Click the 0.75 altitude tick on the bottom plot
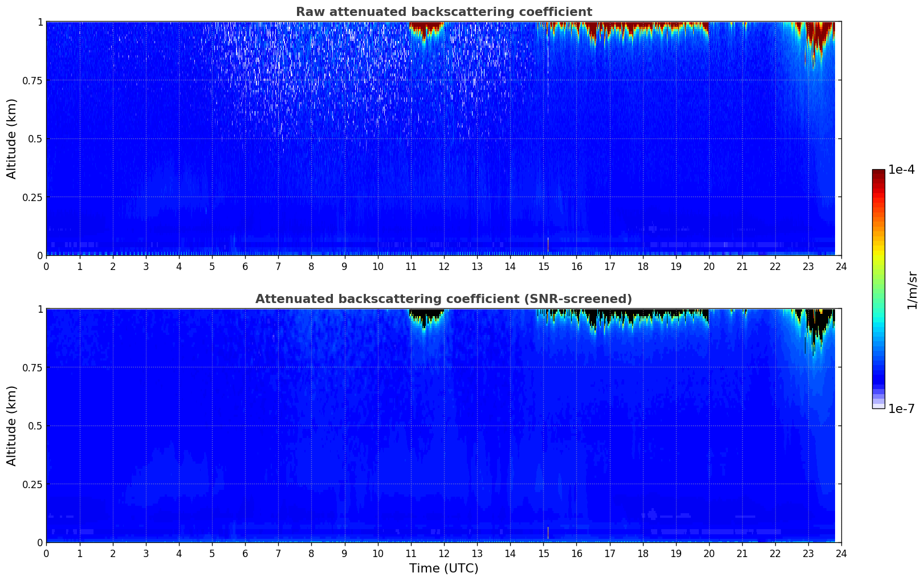The width and height of the screenshot is (924, 581). (31, 367)
